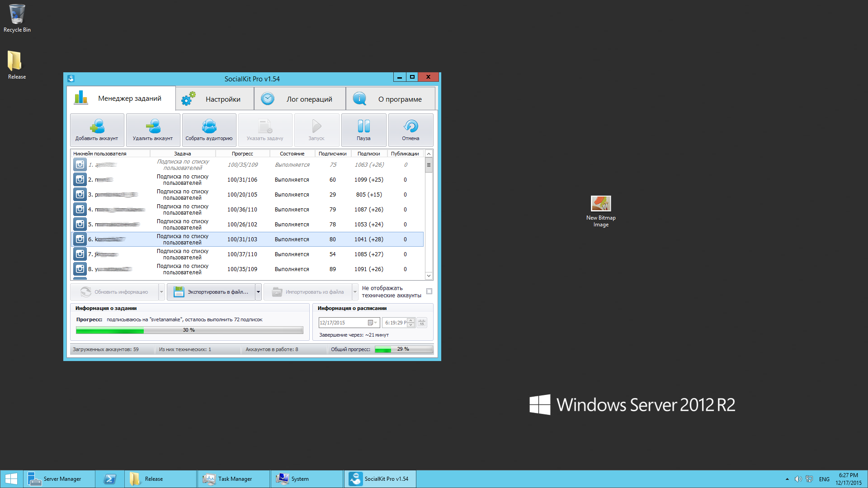
Task: Click the Запуск play icon button
Action: [316, 130]
